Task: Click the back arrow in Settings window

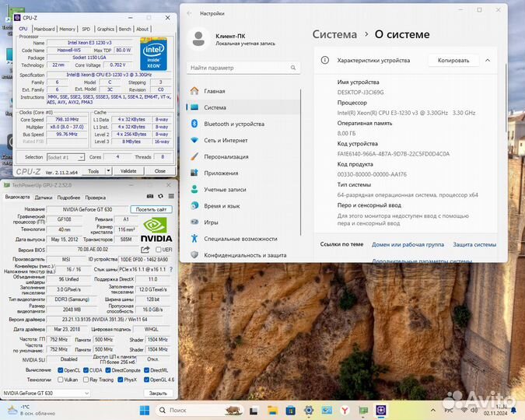Action: click(x=189, y=13)
